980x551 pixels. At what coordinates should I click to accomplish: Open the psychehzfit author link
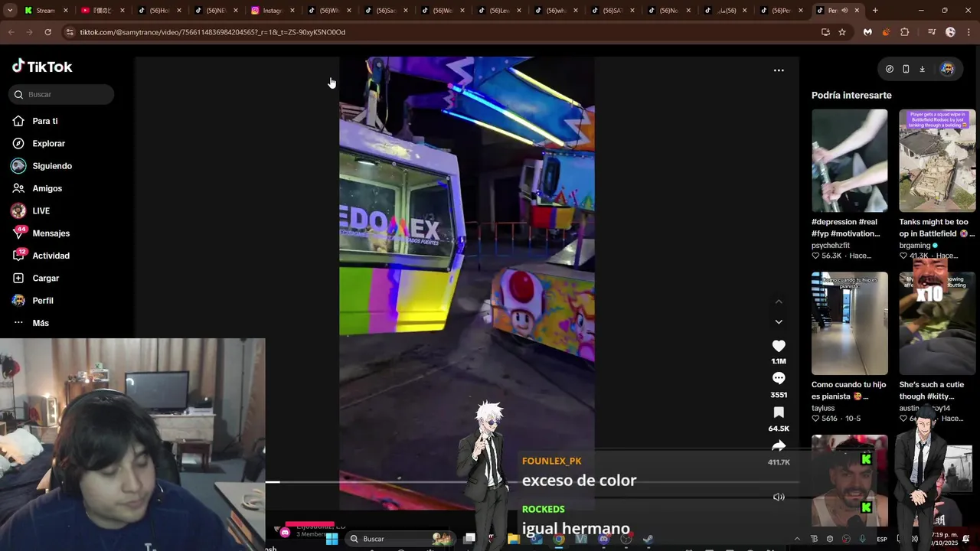point(831,246)
